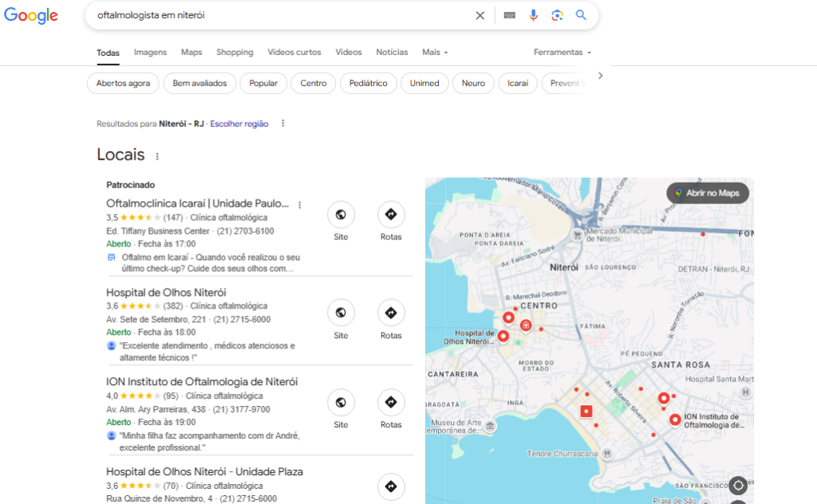
Task: Switch to the Imagens tab
Action: pyautogui.click(x=150, y=52)
